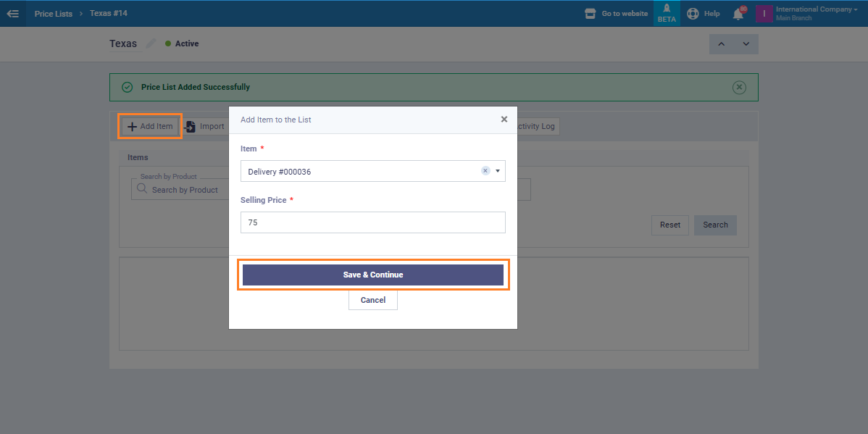This screenshot has width=868, height=434.
Task: Open International Company account dropdown
Action: tap(815, 13)
